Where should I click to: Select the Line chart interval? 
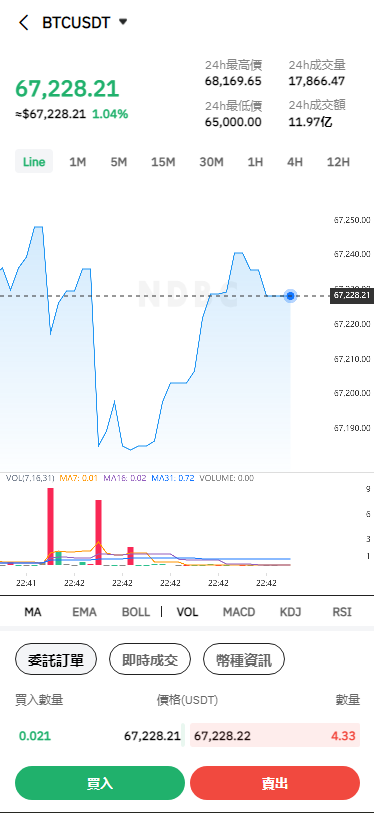[34, 162]
